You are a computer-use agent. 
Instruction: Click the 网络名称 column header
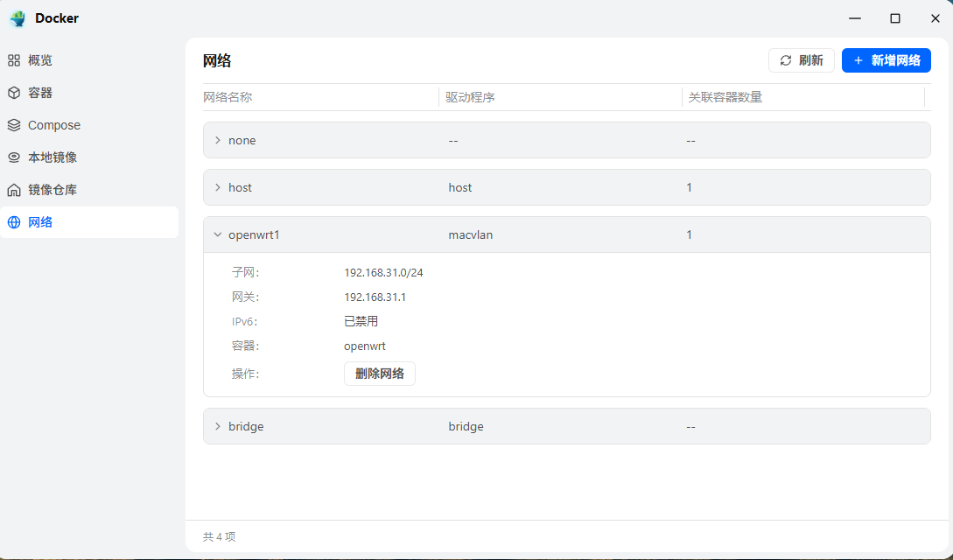coord(228,97)
